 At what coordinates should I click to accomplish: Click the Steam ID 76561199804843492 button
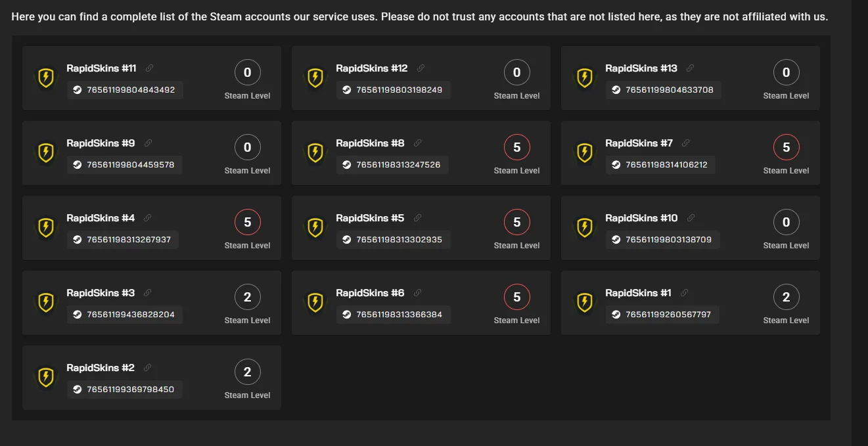tap(125, 90)
